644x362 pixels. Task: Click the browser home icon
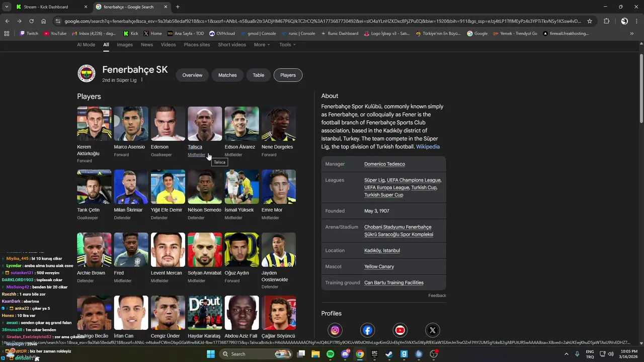click(43, 21)
